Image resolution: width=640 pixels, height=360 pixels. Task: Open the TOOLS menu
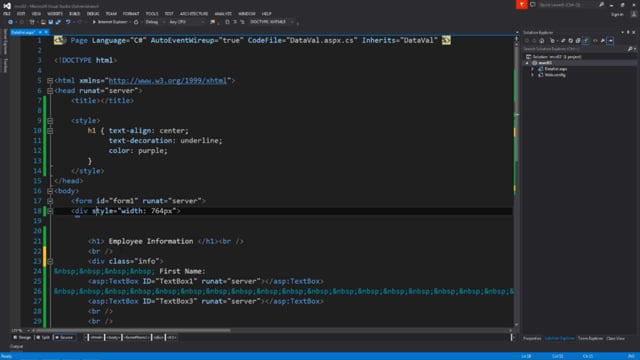click(x=151, y=13)
